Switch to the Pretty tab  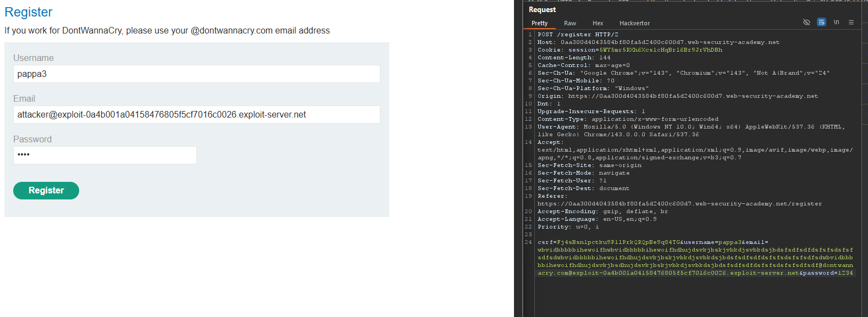540,23
